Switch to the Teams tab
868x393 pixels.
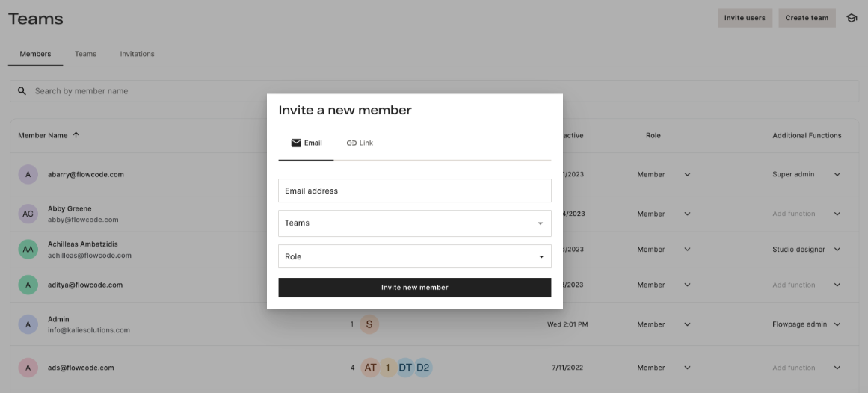tap(85, 54)
